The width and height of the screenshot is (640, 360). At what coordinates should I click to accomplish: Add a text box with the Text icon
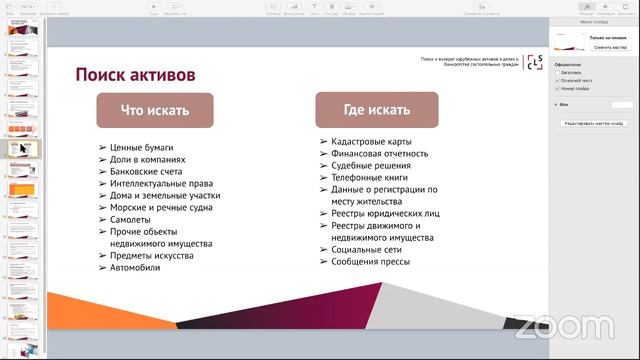pos(314,7)
